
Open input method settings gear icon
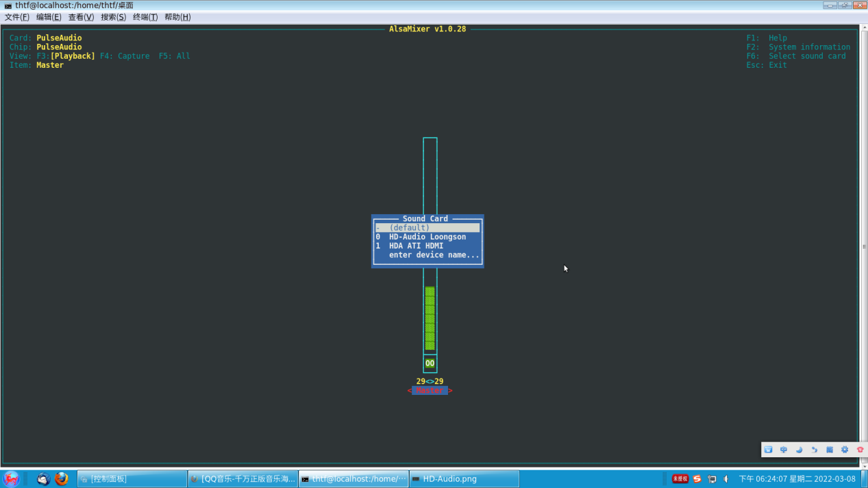click(x=845, y=450)
